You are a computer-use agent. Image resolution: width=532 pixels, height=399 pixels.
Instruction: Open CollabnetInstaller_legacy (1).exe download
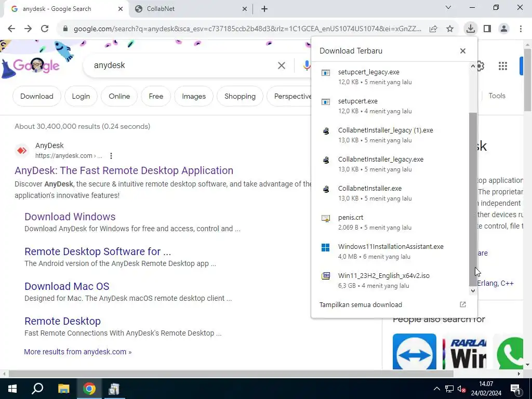[x=390, y=135]
